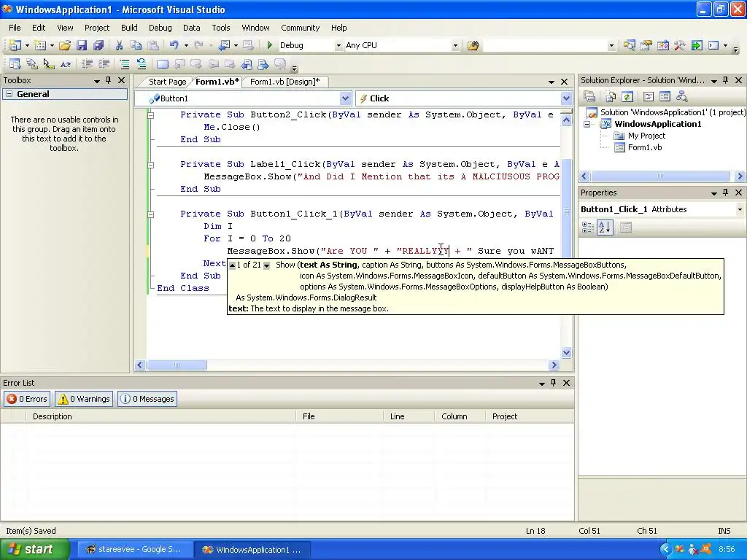Save the current file with the floppy icon
The height and width of the screenshot is (560, 747).
(x=82, y=45)
